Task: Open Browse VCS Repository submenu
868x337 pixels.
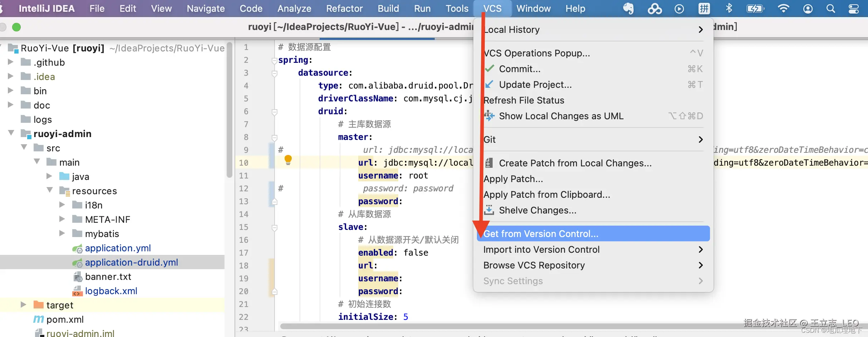Action: [x=593, y=265]
